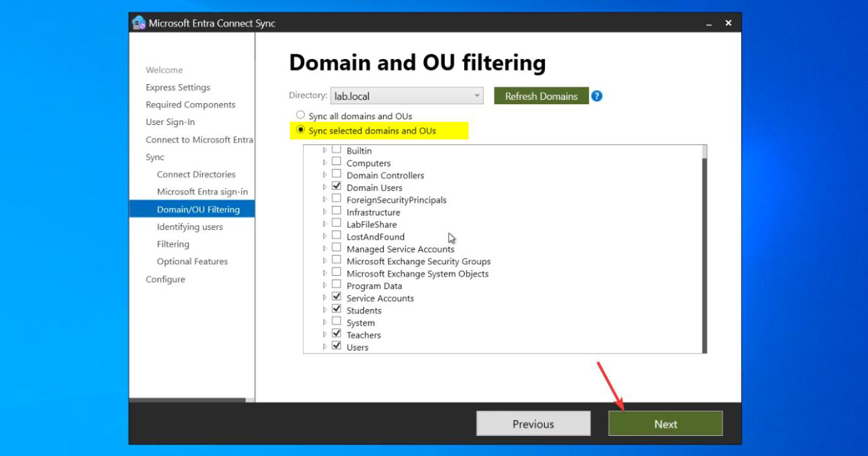Image resolution: width=868 pixels, height=456 pixels.
Task: Expand the Builtin tree node
Action: pos(325,150)
